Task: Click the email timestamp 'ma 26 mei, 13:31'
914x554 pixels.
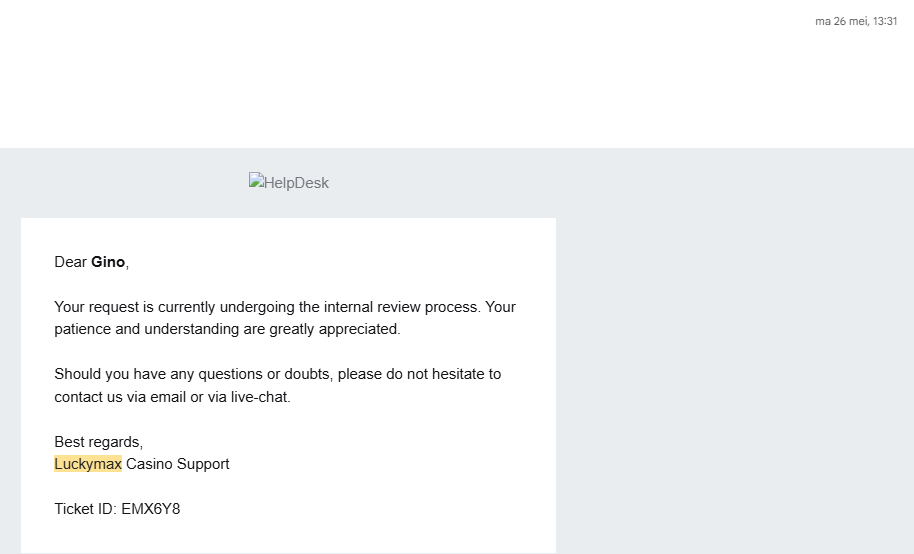Action: (855, 21)
